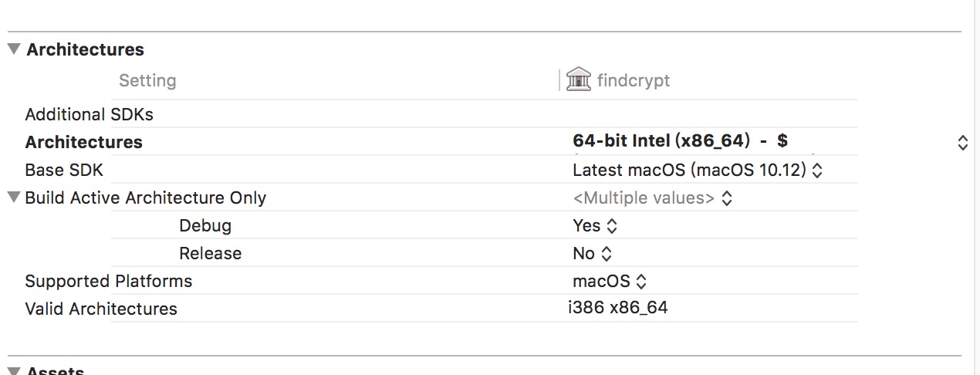Select the Supported Platforms setting label

(x=109, y=281)
